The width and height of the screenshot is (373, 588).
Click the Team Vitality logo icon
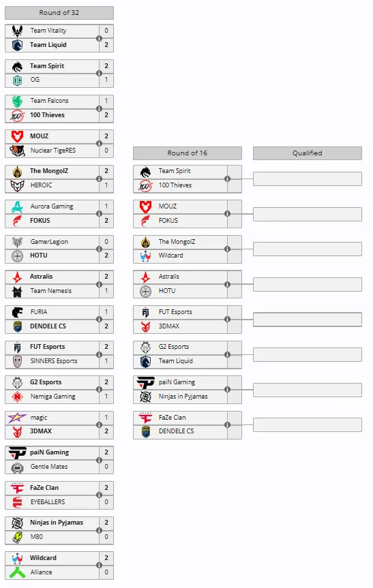(17, 31)
